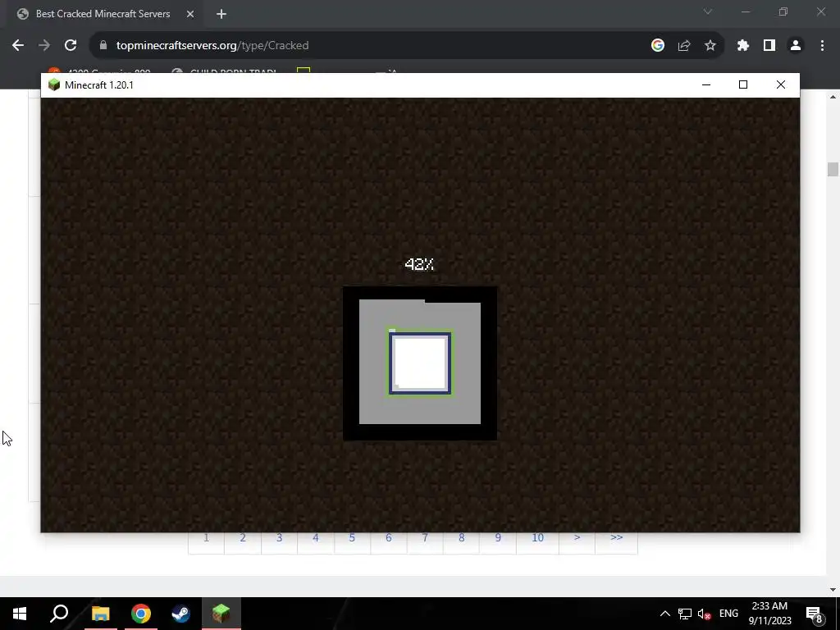Open the notification center
The image size is (840, 630).
tap(814, 614)
